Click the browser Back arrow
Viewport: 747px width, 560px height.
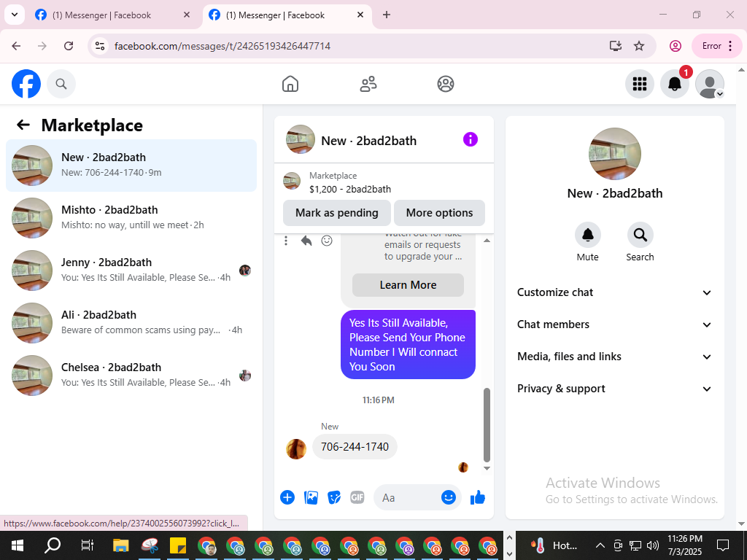pyautogui.click(x=16, y=46)
